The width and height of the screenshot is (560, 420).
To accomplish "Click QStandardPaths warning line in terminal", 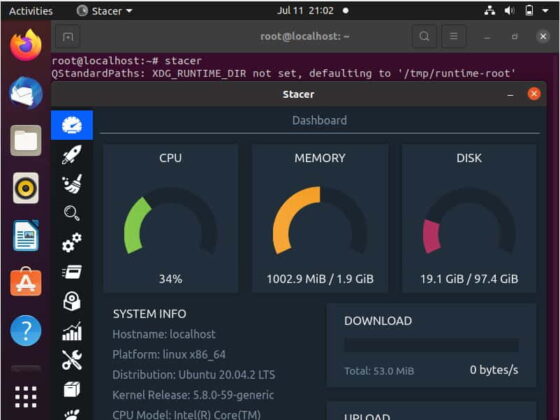I will (284, 74).
